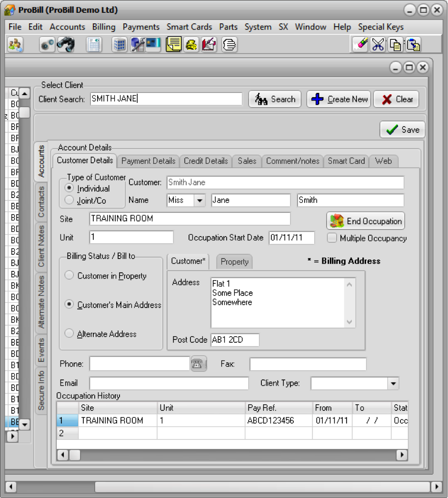The height and width of the screenshot is (498, 448).
Task: Open the Sales tab
Action: [x=247, y=161]
